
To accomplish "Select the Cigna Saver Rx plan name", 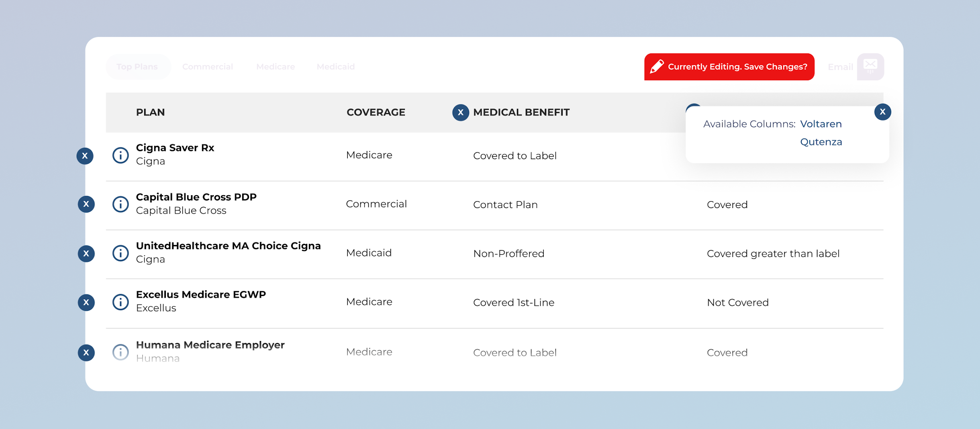I will pos(175,148).
